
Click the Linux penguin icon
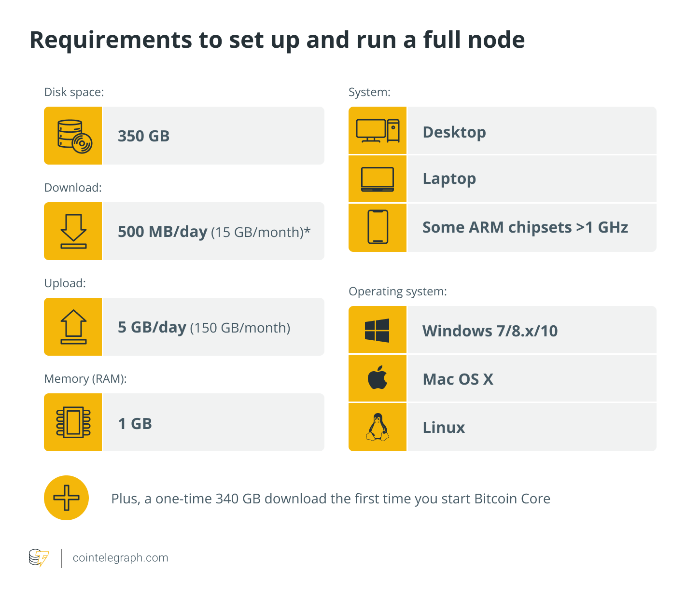click(x=378, y=427)
